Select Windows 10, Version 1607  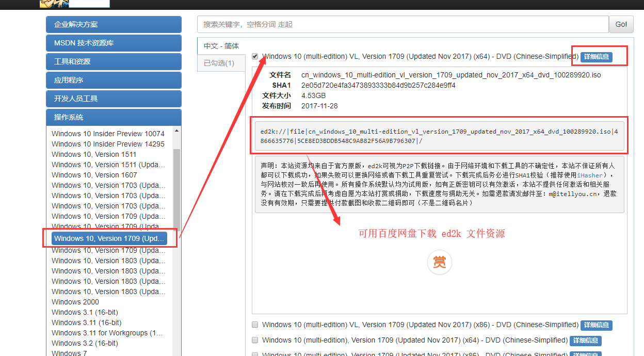[94, 175]
